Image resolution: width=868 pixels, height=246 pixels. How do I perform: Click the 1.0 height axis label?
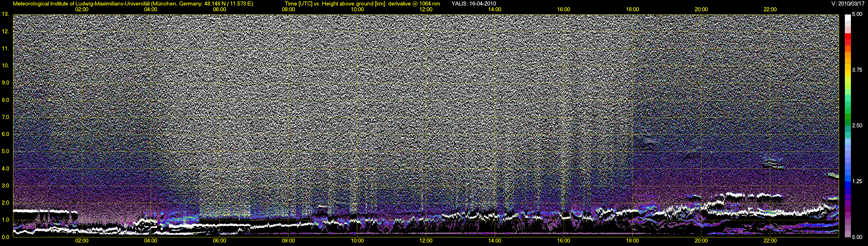(x=5, y=220)
